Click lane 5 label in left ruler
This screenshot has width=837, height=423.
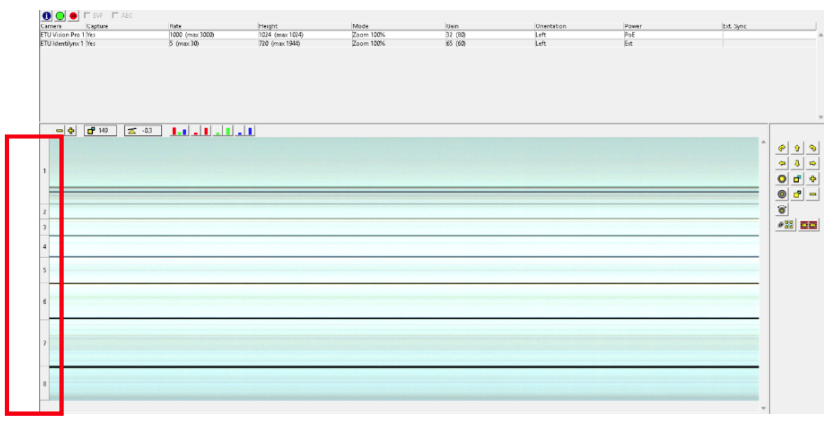coord(44,270)
